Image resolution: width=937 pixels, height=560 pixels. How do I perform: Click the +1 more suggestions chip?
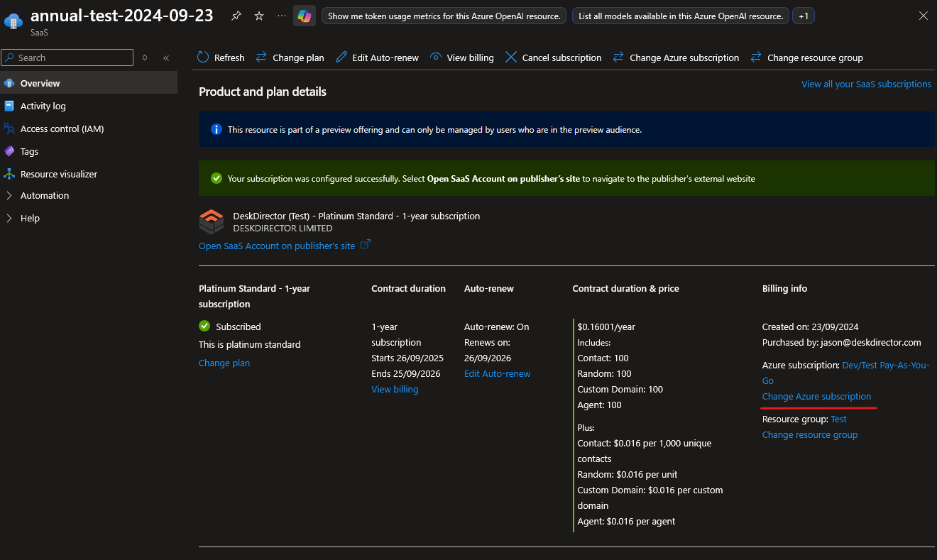[x=803, y=16]
